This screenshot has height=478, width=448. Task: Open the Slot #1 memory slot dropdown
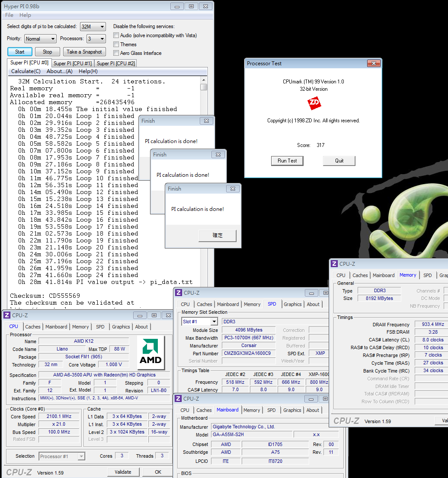pos(199,322)
